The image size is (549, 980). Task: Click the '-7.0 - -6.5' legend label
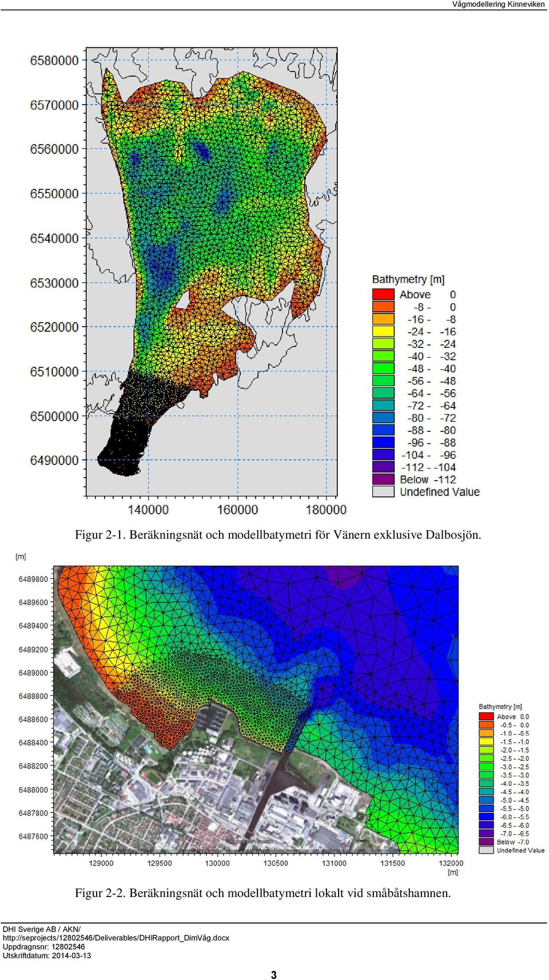tap(515, 834)
